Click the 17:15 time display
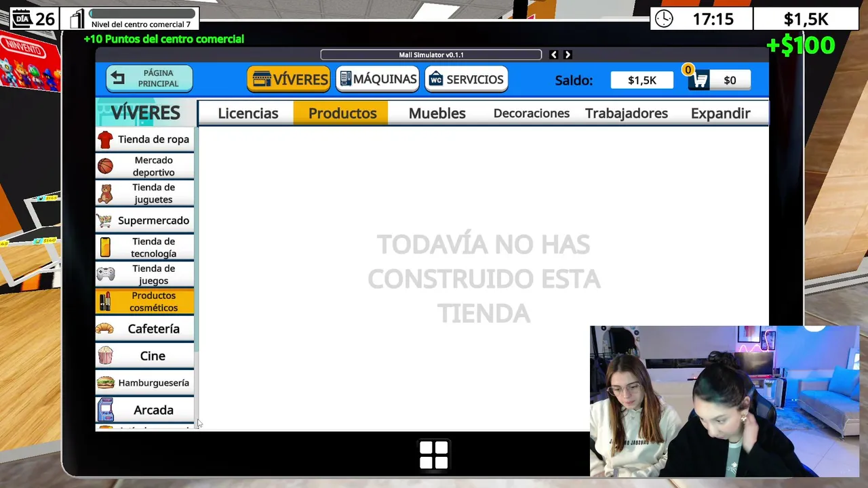Screen dimensions: 868x488 tap(713, 19)
